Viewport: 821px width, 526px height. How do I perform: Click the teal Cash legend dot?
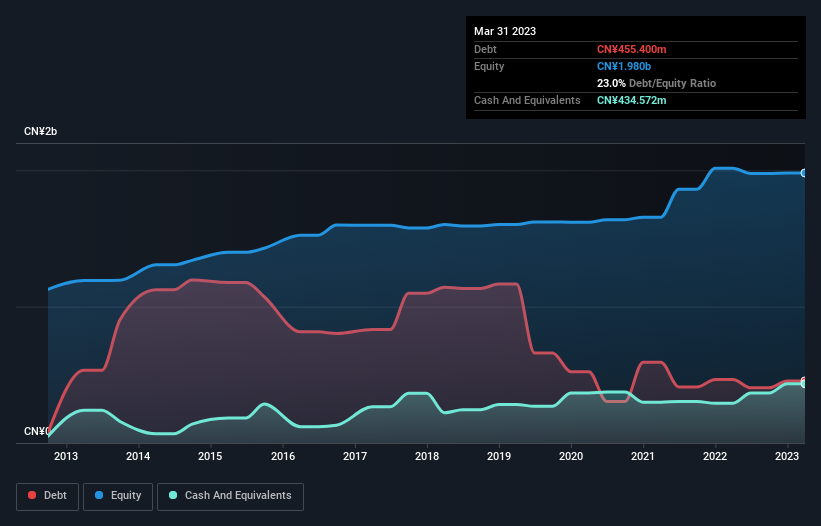click(x=173, y=495)
